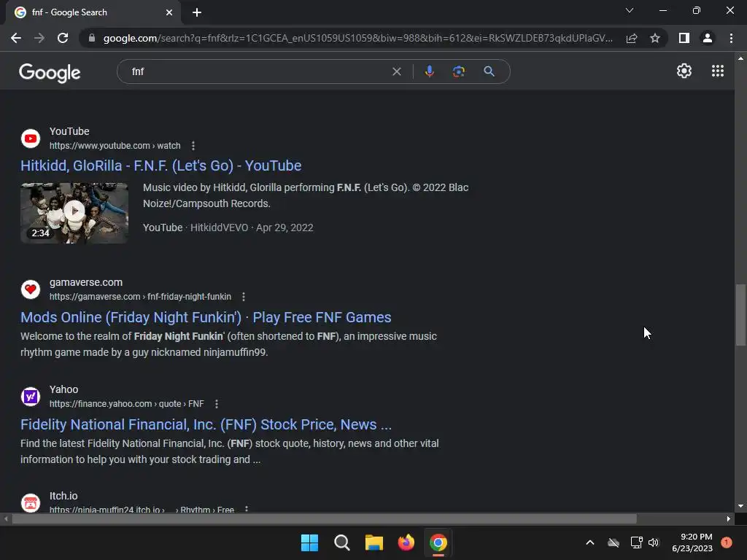Go forward with the browser arrow
The image size is (747, 560).
click(x=39, y=38)
